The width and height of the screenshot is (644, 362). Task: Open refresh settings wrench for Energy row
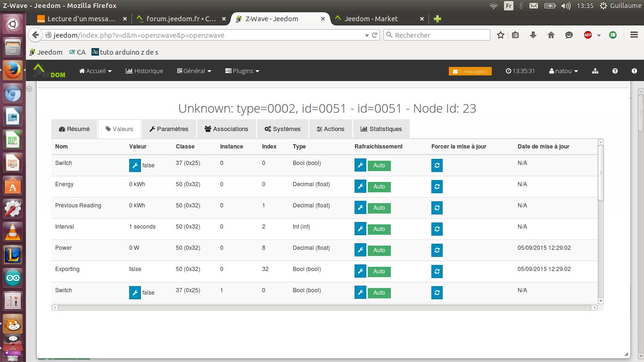(360, 186)
